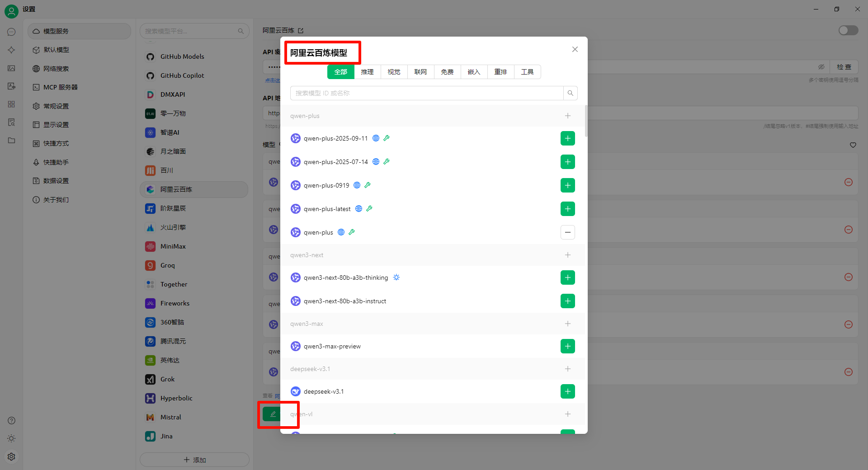Open MCP 服务器 settings section
The height and width of the screenshot is (470, 868).
79,87
